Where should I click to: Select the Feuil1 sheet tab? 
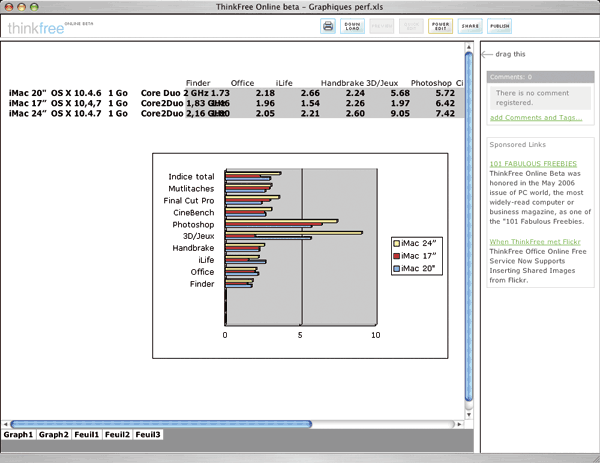(x=86, y=435)
